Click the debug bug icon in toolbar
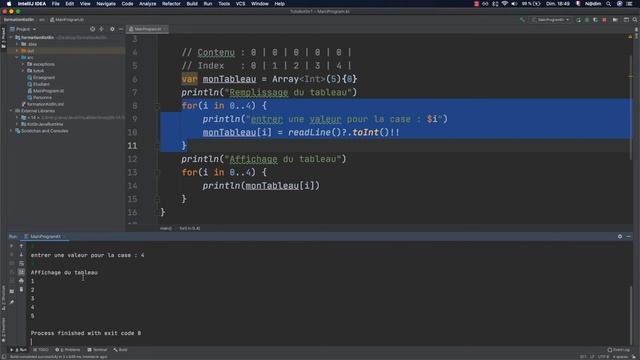This screenshot has width=640, height=360. click(x=587, y=20)
